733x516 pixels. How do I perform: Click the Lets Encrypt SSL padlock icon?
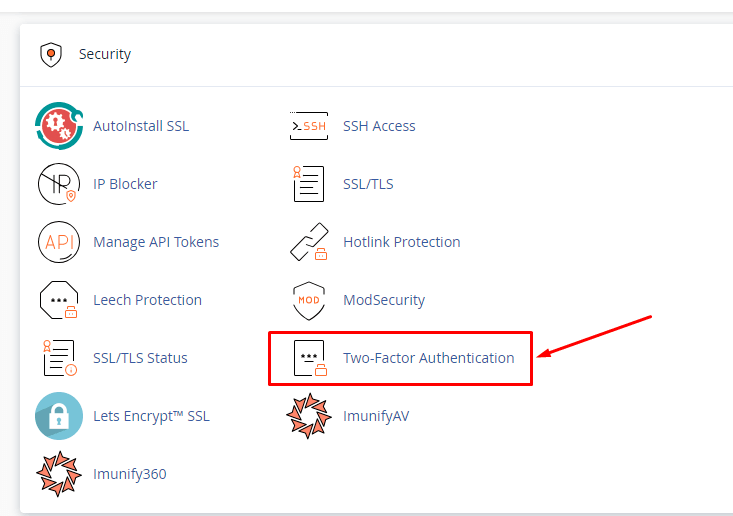(x=59, y=416)
